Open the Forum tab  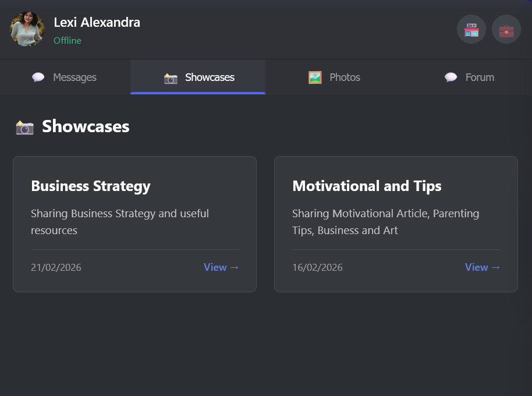click(481, 77)
